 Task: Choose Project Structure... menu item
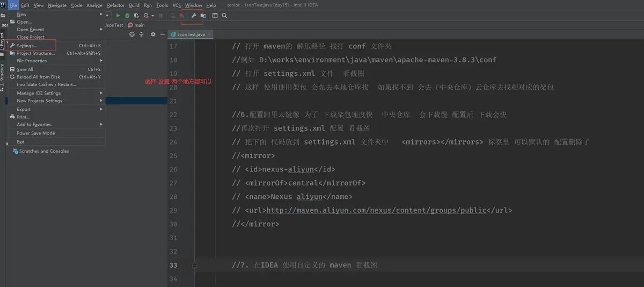point(56,53)
